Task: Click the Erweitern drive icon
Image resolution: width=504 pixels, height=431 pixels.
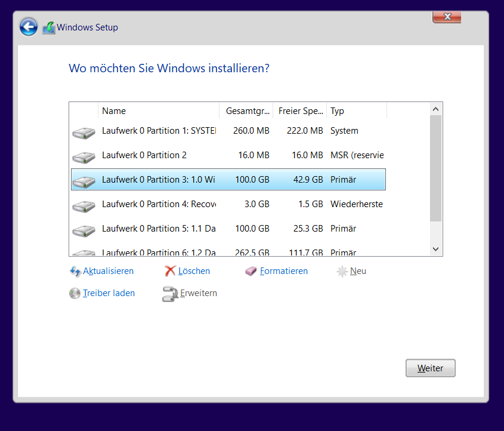Action: [170, 294]
